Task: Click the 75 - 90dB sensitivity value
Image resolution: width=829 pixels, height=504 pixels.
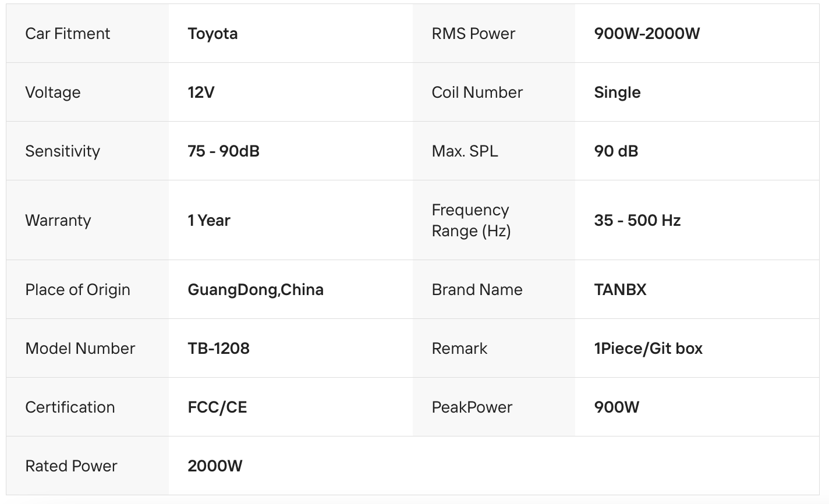Action: (224, 151)
